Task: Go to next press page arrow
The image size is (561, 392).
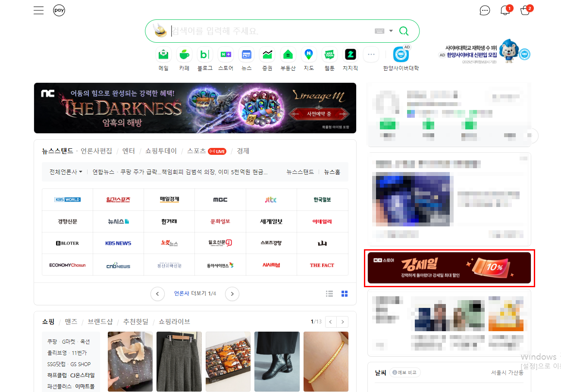Action: (232, 294)
